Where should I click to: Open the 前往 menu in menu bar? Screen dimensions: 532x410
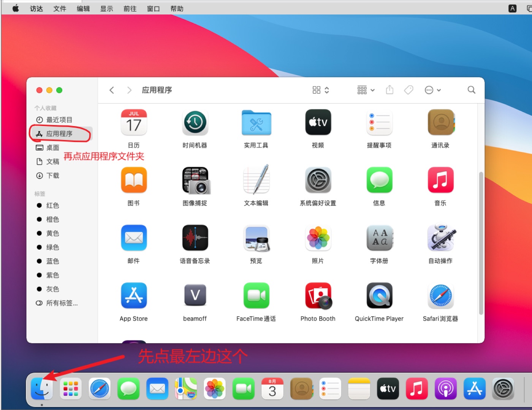[130, 8]
